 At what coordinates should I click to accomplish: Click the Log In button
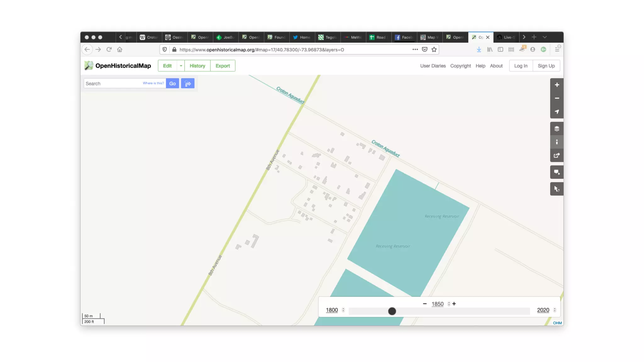click(x=521, y=66)
